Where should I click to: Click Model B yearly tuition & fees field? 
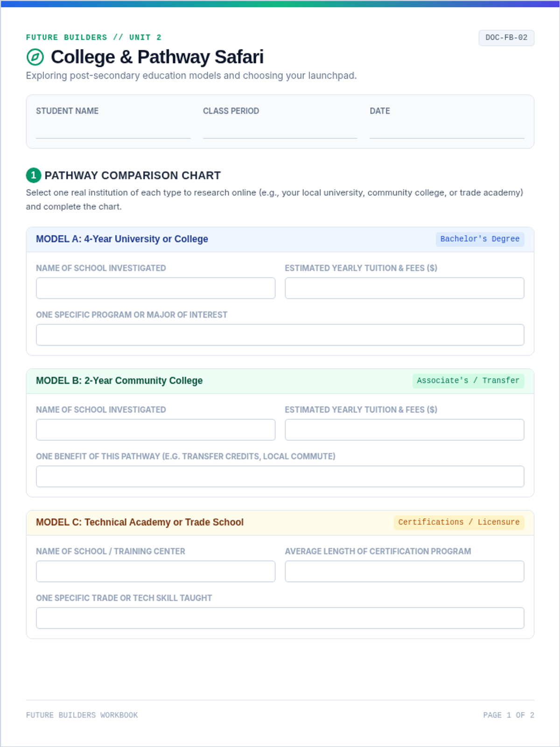(x=405, y=430)
